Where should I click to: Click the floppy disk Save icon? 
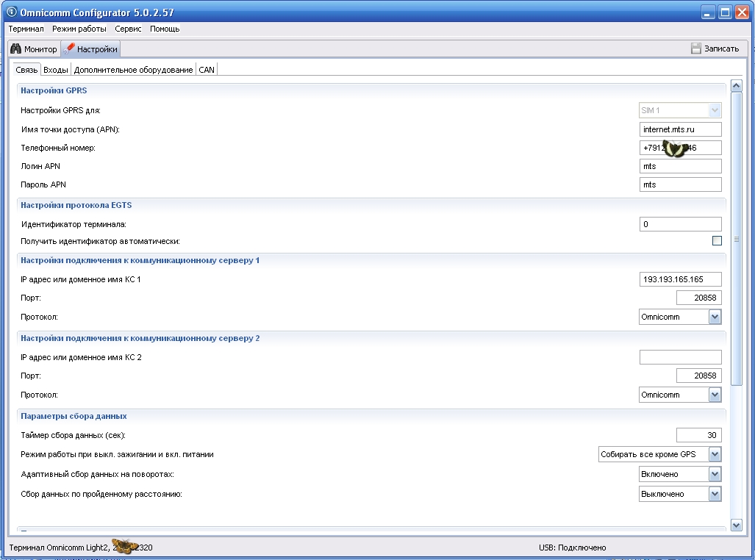(695, 49)
